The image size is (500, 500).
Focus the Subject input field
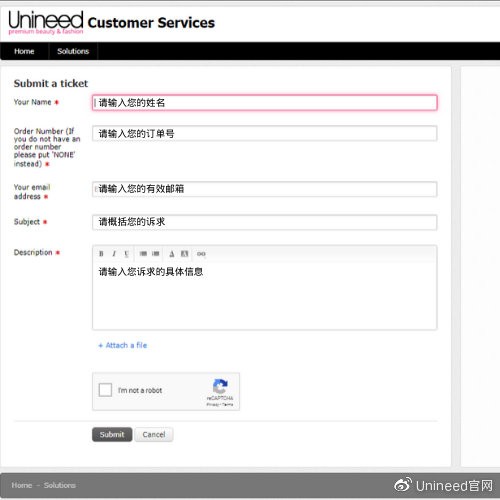(265, 222)
